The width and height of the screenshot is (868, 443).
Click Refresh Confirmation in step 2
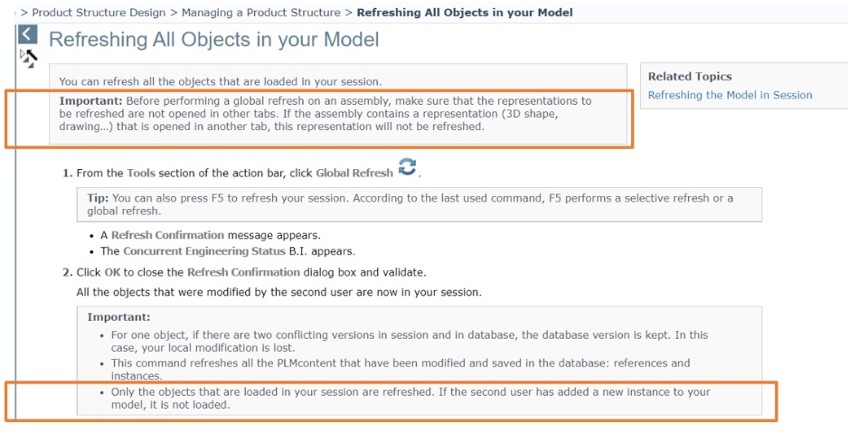coord(243,272)
